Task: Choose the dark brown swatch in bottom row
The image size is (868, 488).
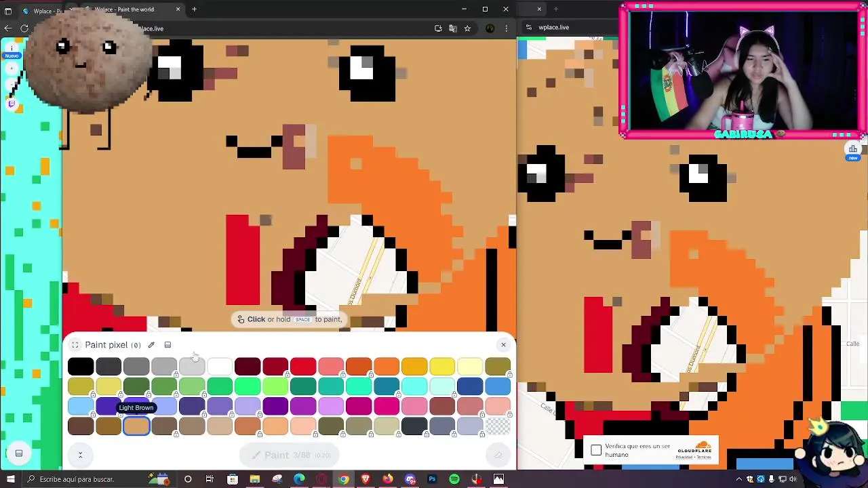Action: coord(81,426)
